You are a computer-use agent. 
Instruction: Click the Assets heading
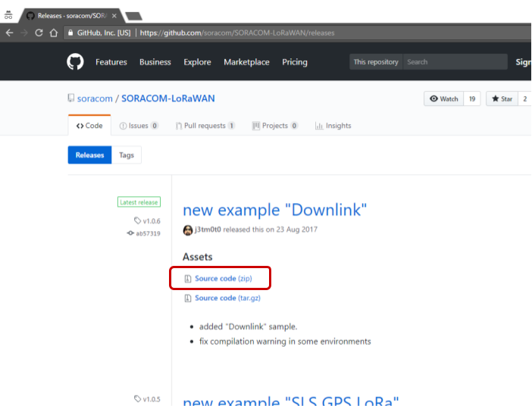pos(198,257)
